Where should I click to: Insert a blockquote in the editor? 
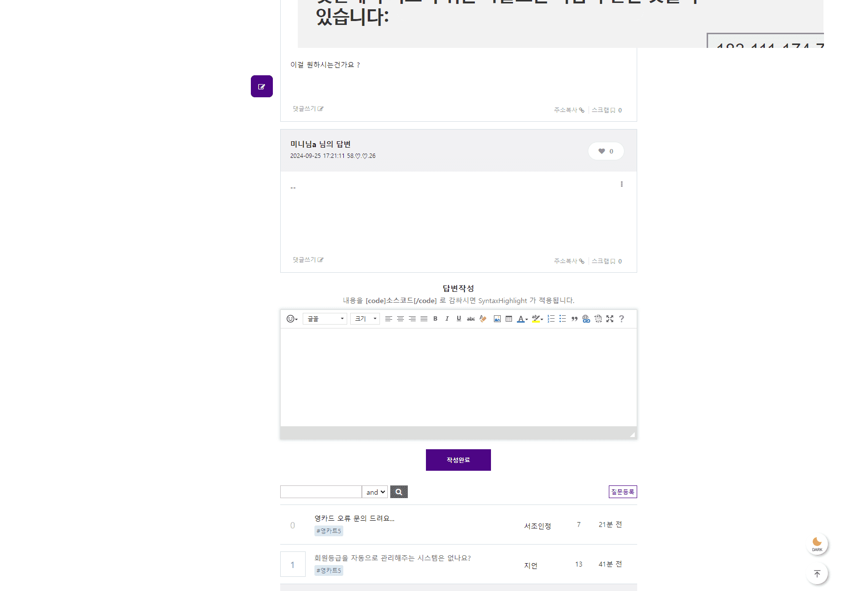click(x=574, y=319)
